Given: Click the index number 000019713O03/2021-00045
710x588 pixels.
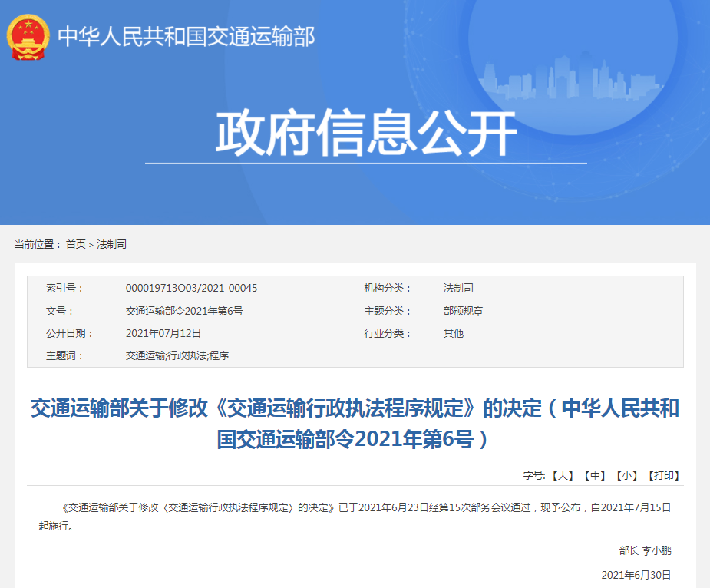Looking at the screenshot, I should tap(191, 288).
